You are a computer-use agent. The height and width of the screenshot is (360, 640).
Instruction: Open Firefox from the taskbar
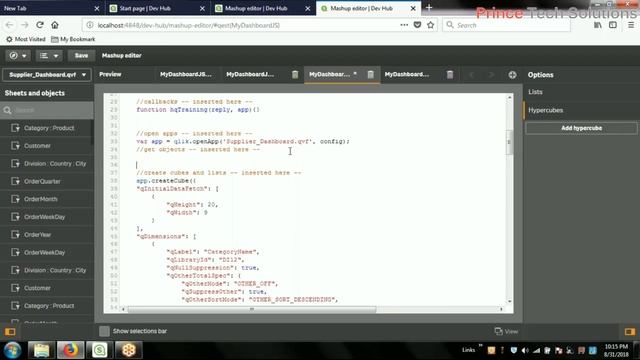pyautogui.click(x=70, y=350)
